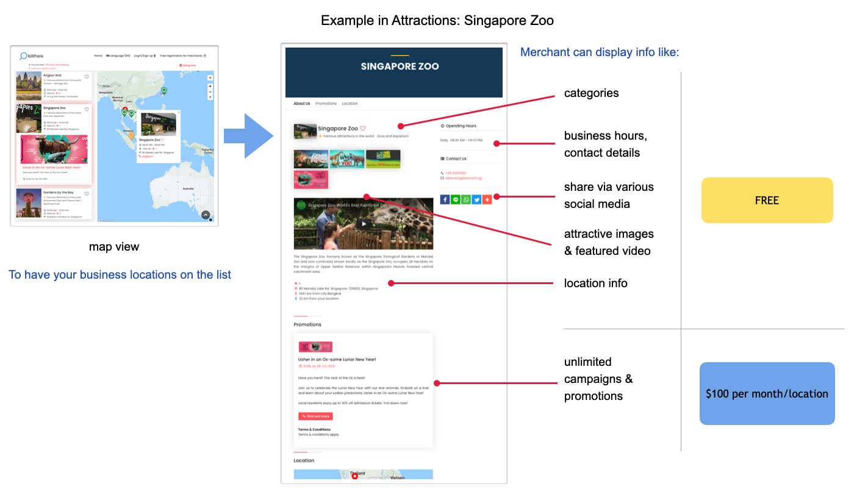Open the promotion card's pink banner thumbnail

tap(315, 346)
